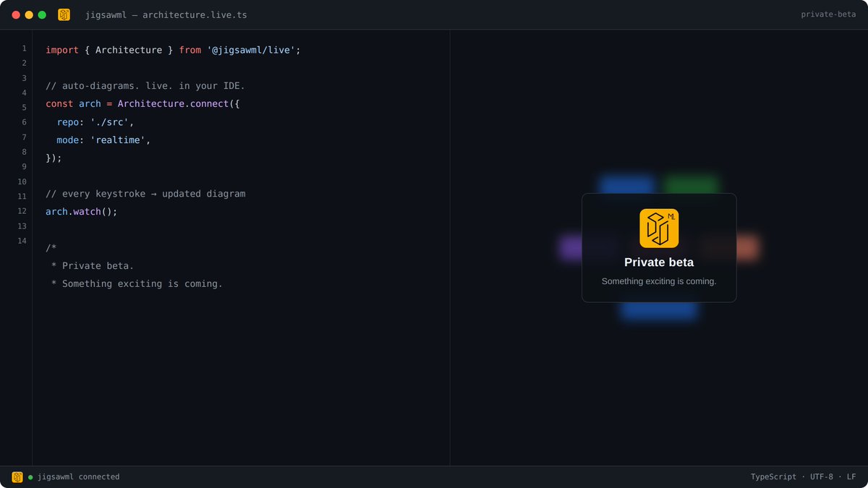
Task: Click the 'LF' line ending indicator
Action: (x=851, y=477)
